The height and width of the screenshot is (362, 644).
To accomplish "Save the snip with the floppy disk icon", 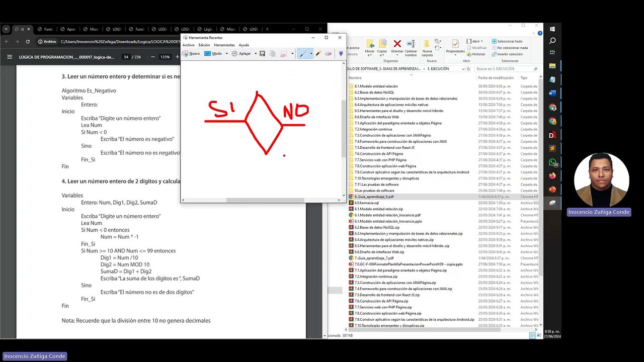I will coord(262,53).
